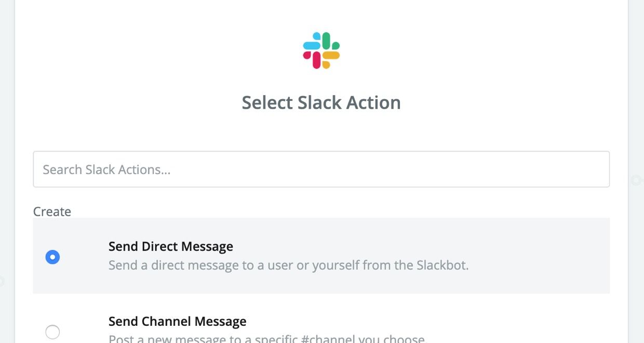Click the grey page margin right of panel
This screenshot has height=343, width=644.
(x=636, y=104)
